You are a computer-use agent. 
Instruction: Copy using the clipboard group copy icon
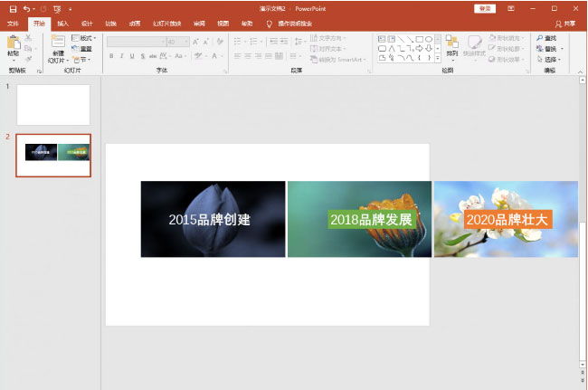pyautogui.click(x=28, y=48)
